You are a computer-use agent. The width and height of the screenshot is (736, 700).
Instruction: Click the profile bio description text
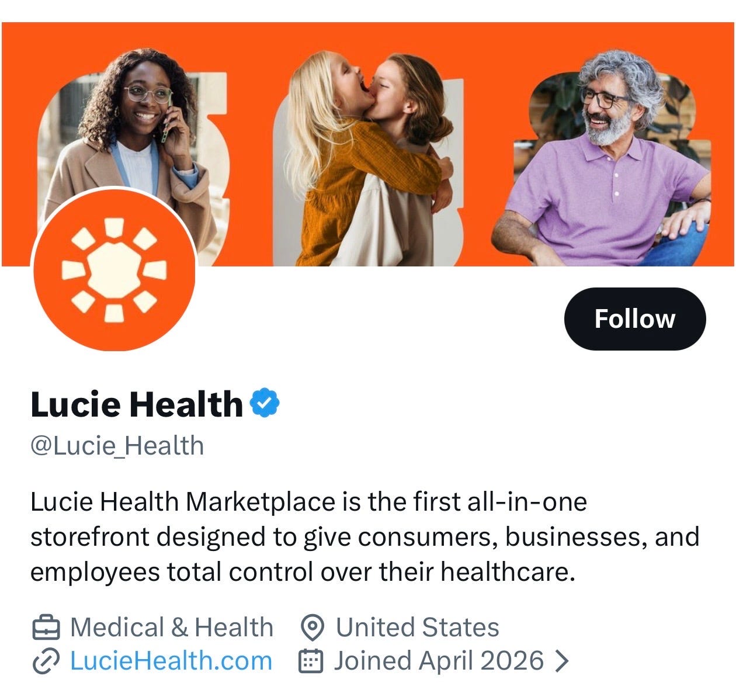[364, 537]
